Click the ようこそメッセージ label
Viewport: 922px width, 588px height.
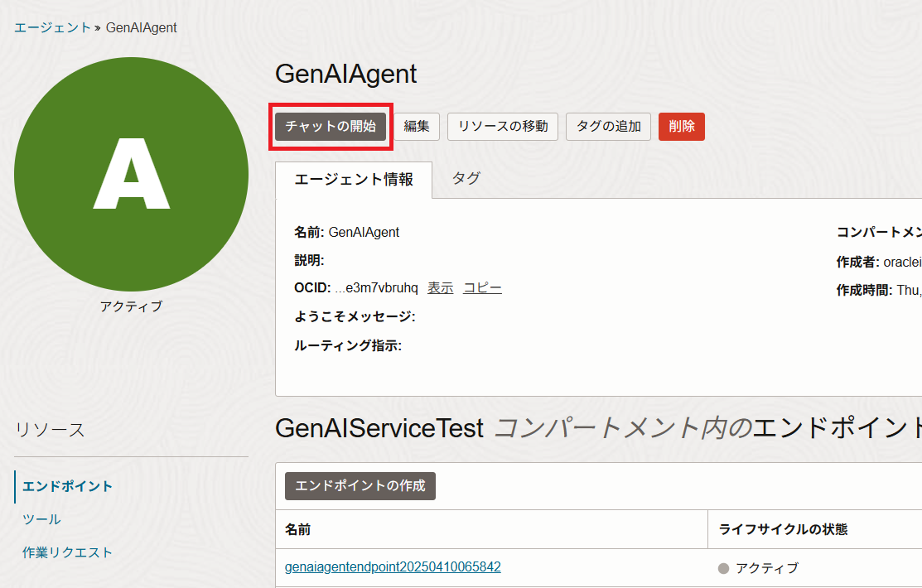tap(355, 317)
